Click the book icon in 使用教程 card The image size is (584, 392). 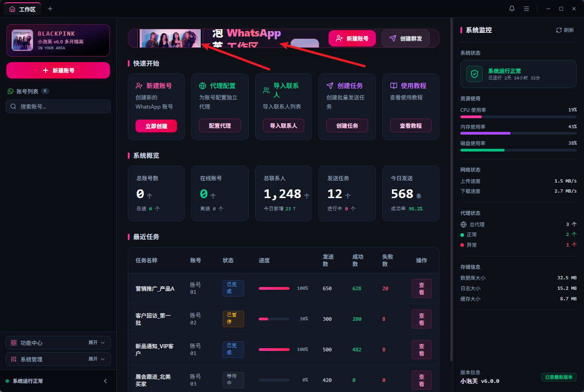pos(394,86)
